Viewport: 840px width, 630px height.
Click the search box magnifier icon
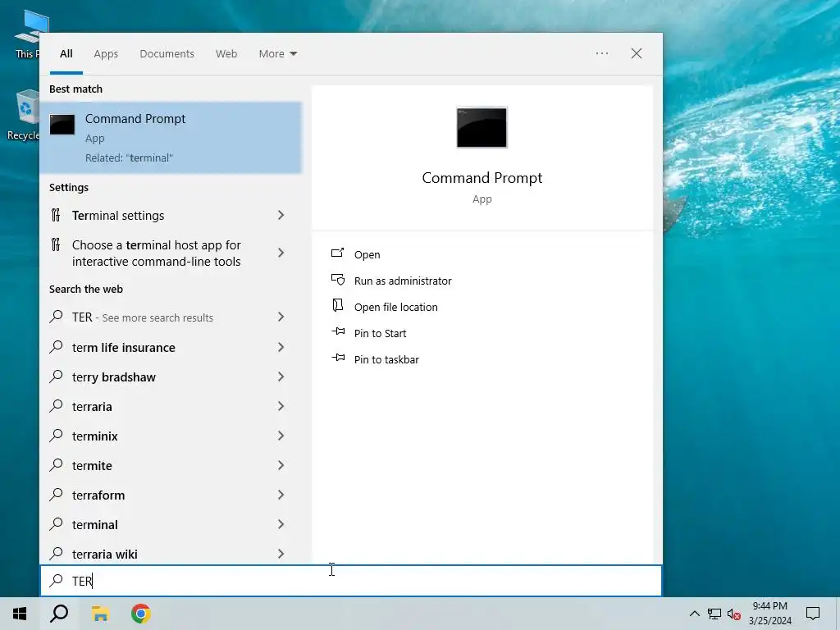coord(56,580)
